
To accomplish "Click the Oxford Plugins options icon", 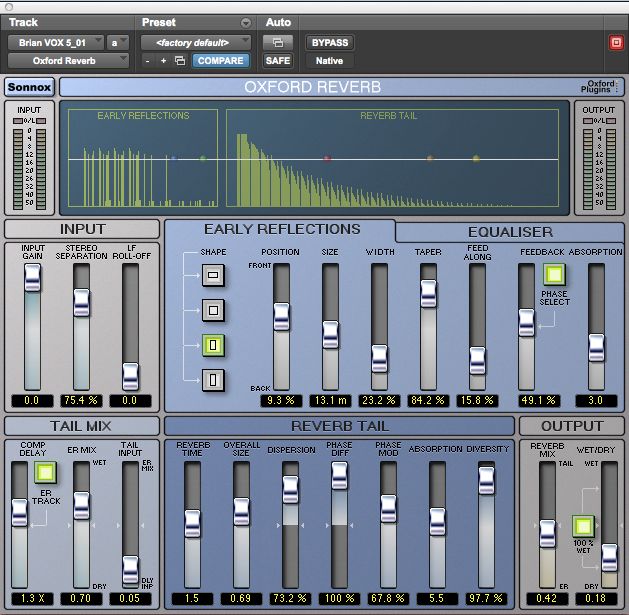I will tap(600, 87).
